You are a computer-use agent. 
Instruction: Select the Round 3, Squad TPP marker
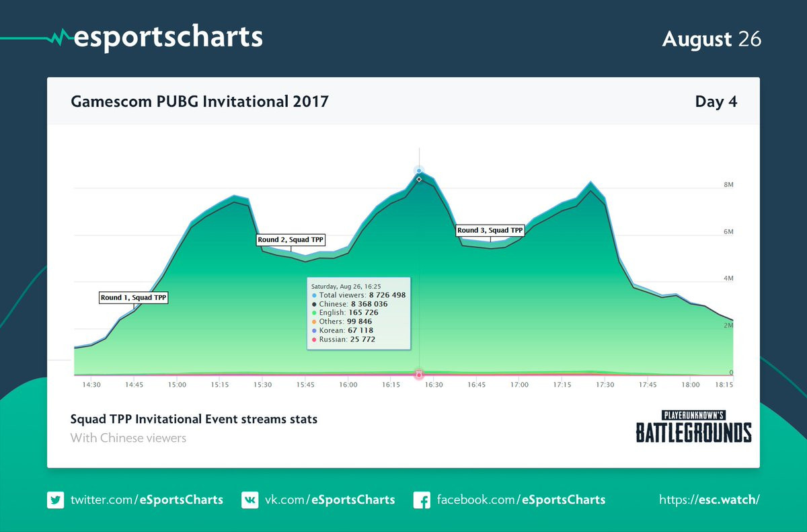click(x=490, y=230)
